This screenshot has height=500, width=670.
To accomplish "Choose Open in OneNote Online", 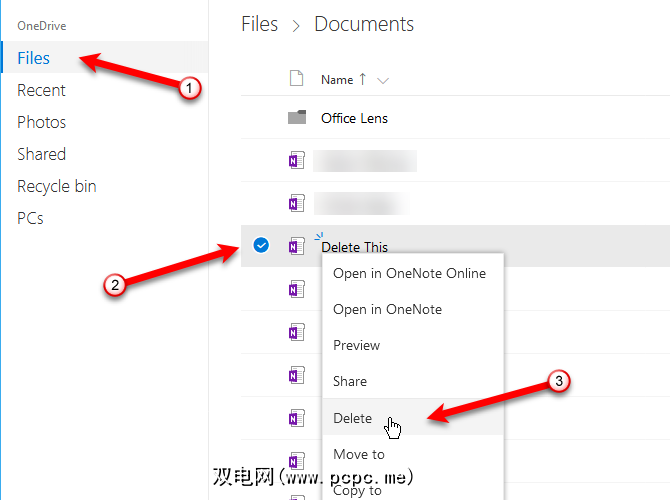I will pyautogui.click(x=409, y=274).
